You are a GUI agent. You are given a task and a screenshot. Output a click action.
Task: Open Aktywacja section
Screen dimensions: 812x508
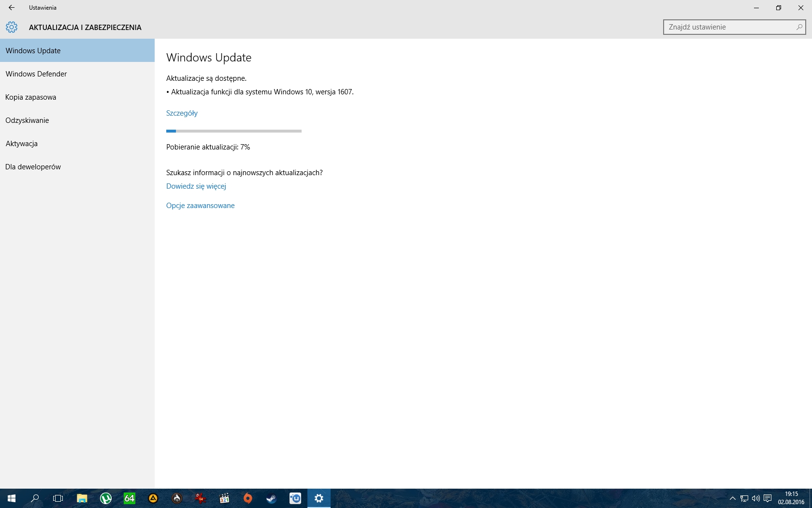77,143
